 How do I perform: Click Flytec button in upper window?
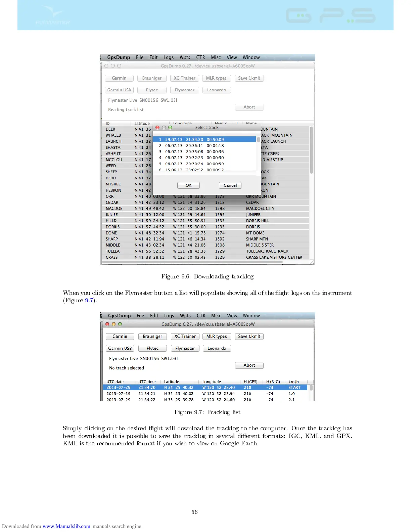(152, 90)
